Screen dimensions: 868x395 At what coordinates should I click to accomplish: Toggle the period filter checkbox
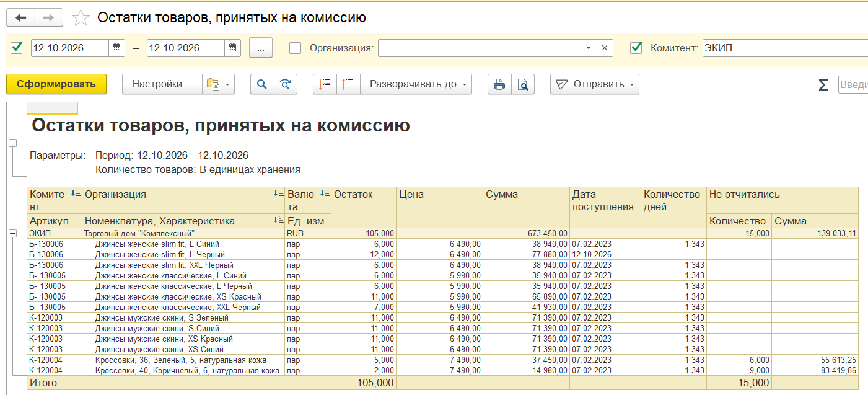17,47
